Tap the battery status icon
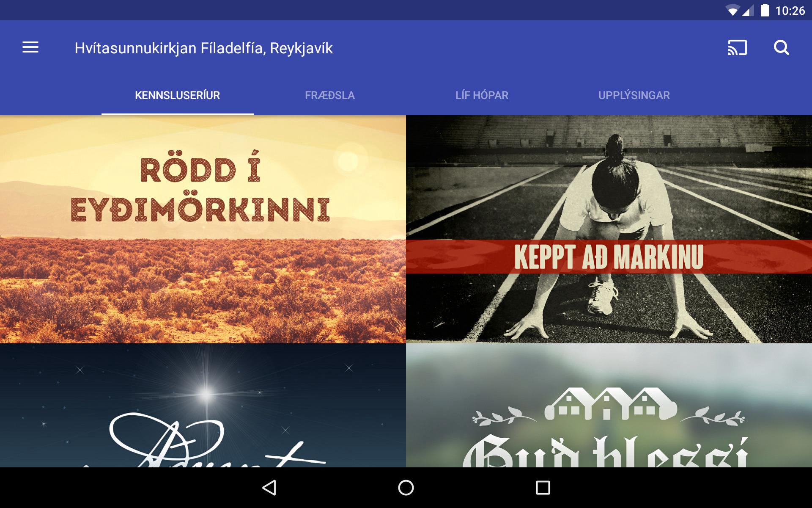Viewport: 812px width, 508px height. click(765, 10)
